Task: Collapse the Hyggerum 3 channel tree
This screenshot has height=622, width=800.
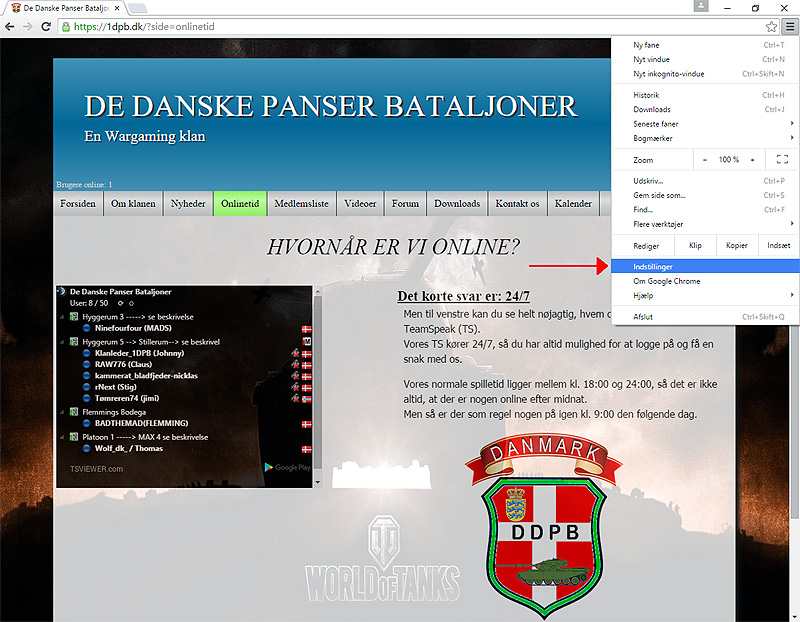Action: point(61,317)
